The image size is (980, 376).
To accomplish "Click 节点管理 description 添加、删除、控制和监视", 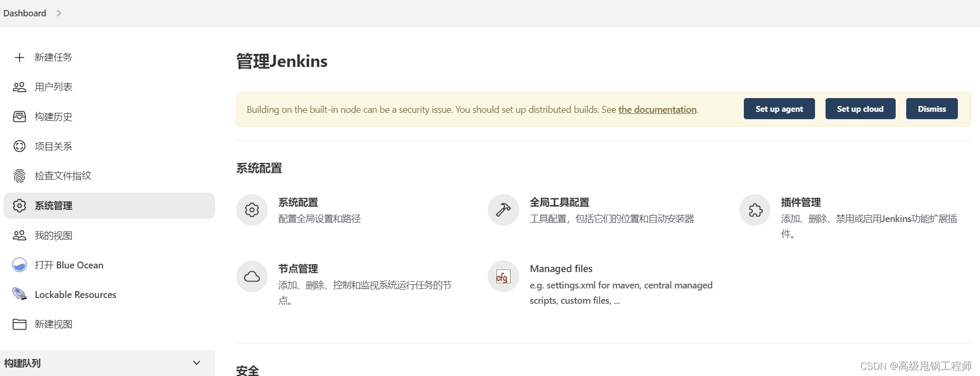I will click(x=365, y=293).
